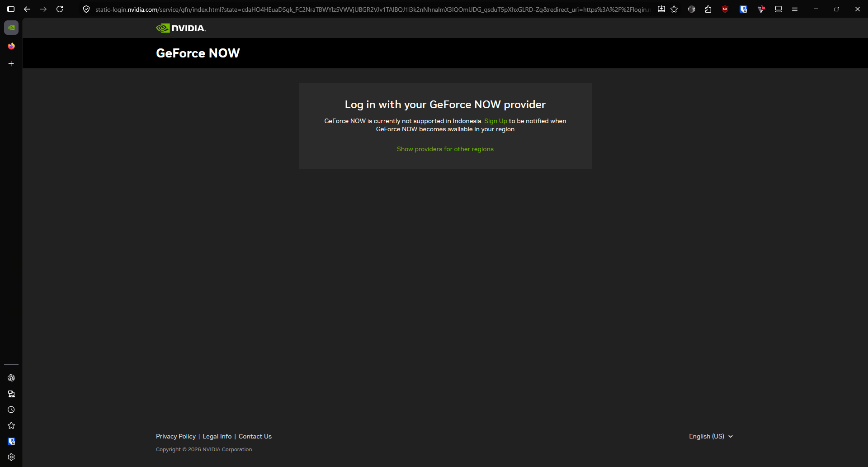868x467 pixels.
Task: Open the Bookmarks sidebar panel
Action: point(11,425)
